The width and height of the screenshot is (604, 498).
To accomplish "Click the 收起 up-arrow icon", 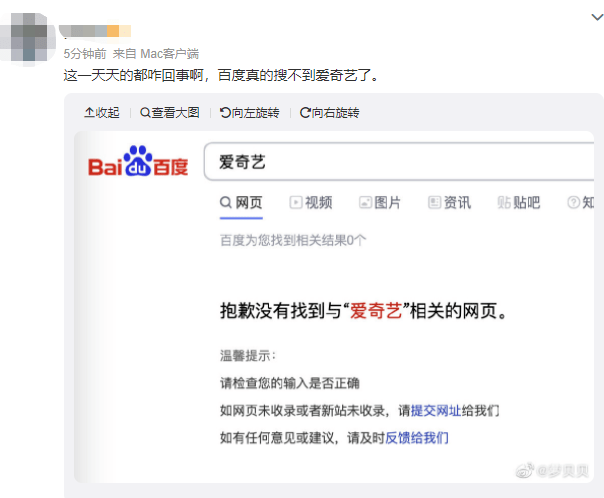I will click(89, 112).
